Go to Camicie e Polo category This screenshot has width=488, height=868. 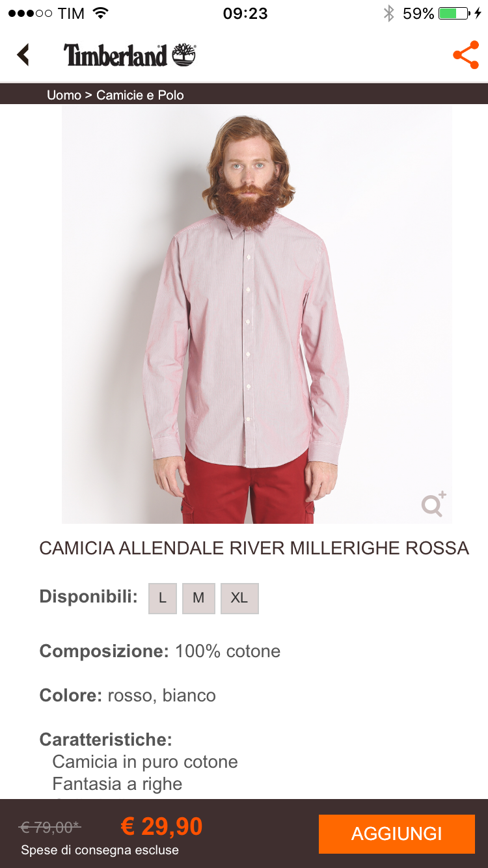click(x=140, y=95)
